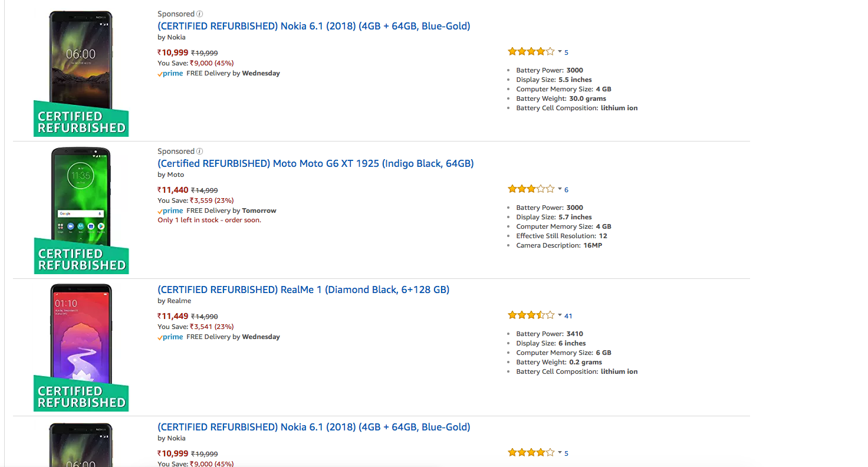Open the top Nokia 6.1 (2018) Blue-Gold title link
Viewport: 868px width, 467px height.
[x=314, y=26]
